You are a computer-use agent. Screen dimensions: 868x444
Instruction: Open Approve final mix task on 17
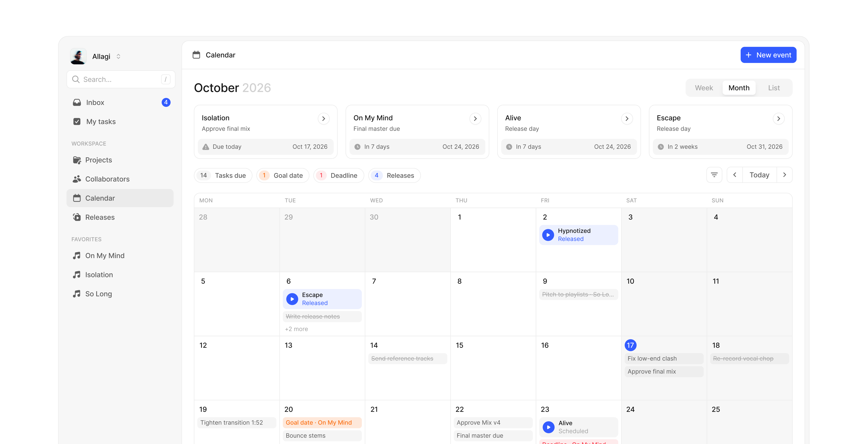click(x=664, y=371)
